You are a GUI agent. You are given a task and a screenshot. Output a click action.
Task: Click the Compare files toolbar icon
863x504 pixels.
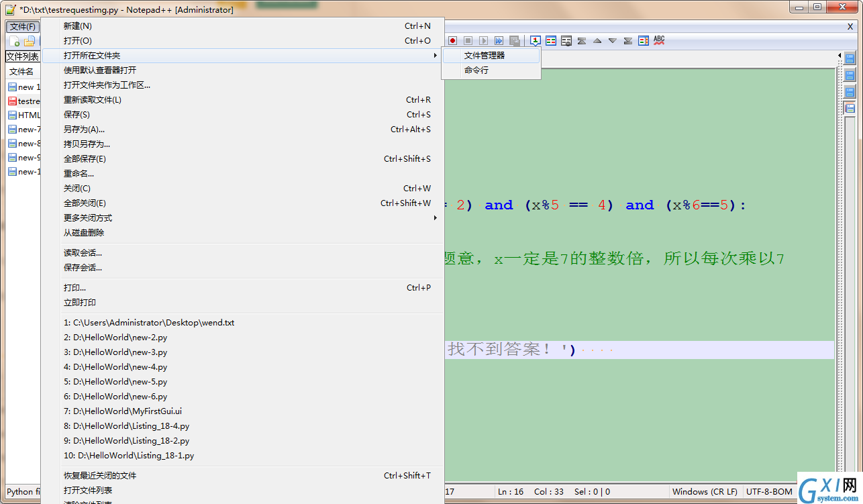[551, 41]
